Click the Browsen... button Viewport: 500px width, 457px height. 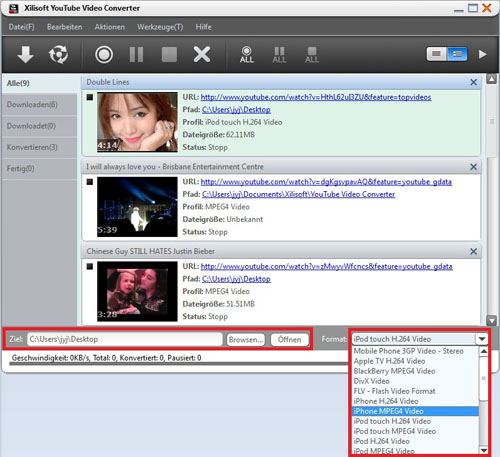246,340
